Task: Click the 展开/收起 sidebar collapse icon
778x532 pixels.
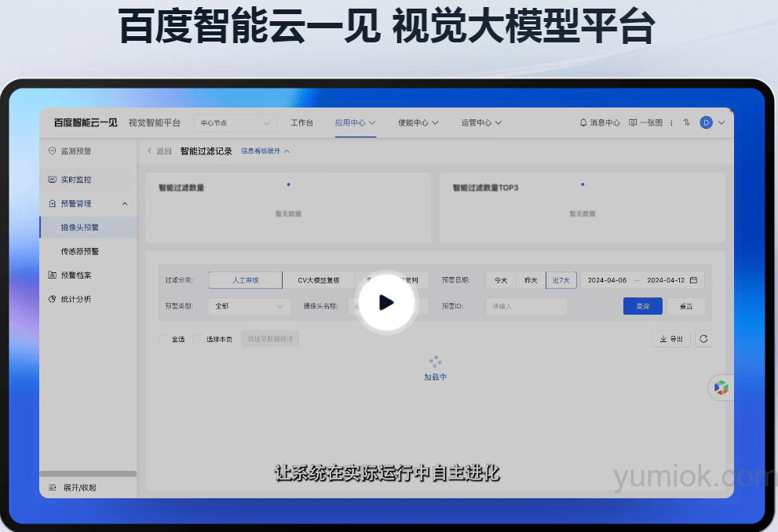Action: pos(52,487)
